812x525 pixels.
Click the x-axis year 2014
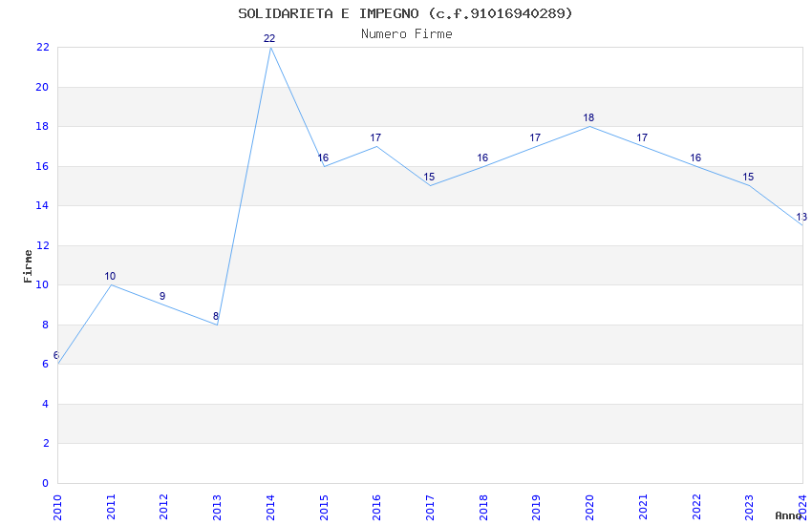coord(270,508)
